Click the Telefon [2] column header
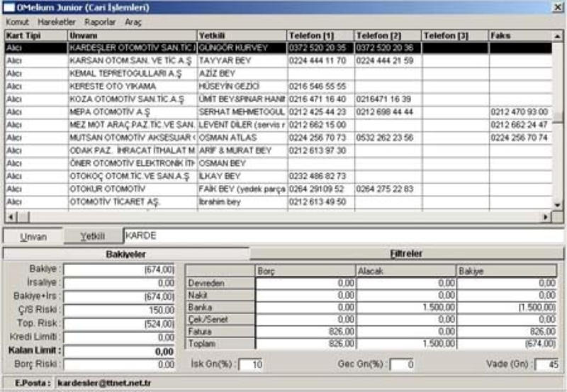 [x=388, y=35]
